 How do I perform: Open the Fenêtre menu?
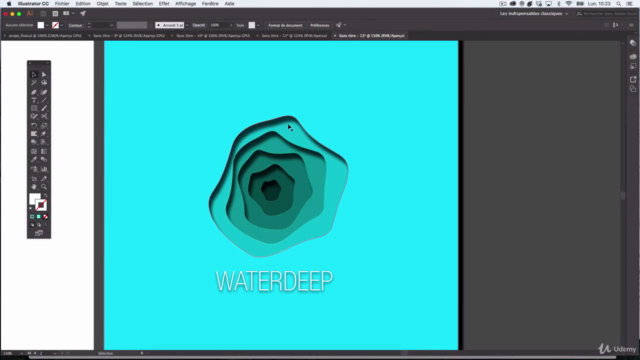click(210, 4)
